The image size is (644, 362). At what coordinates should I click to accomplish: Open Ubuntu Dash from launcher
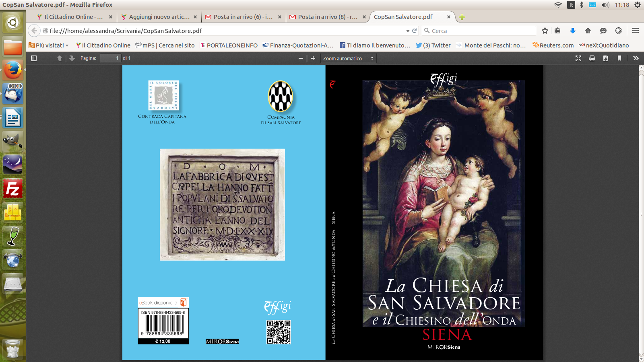[13, 23]
